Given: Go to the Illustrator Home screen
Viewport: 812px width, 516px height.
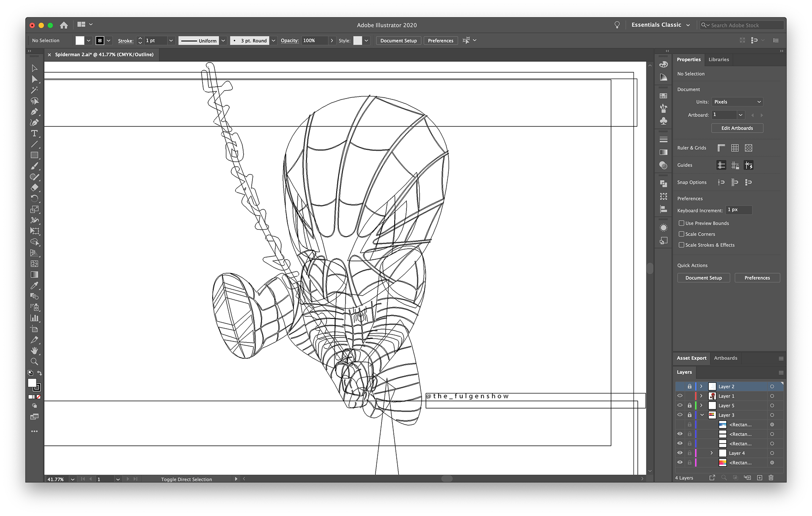Looking at the screenshot, I should click(64, 25).
